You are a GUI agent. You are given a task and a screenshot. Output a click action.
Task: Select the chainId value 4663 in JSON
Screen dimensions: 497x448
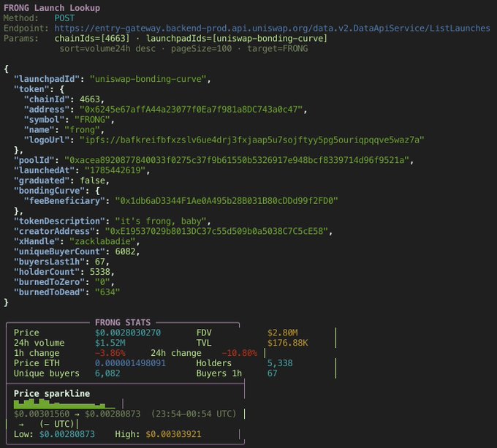point(90,99)
